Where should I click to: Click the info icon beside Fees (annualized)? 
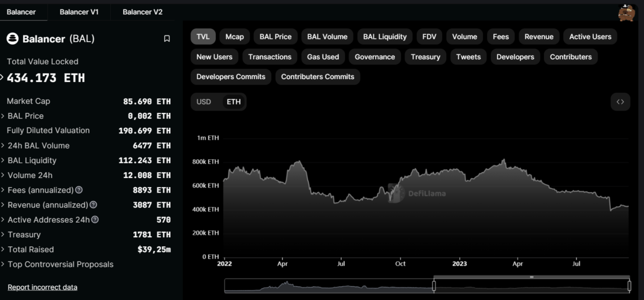point(79,190)
